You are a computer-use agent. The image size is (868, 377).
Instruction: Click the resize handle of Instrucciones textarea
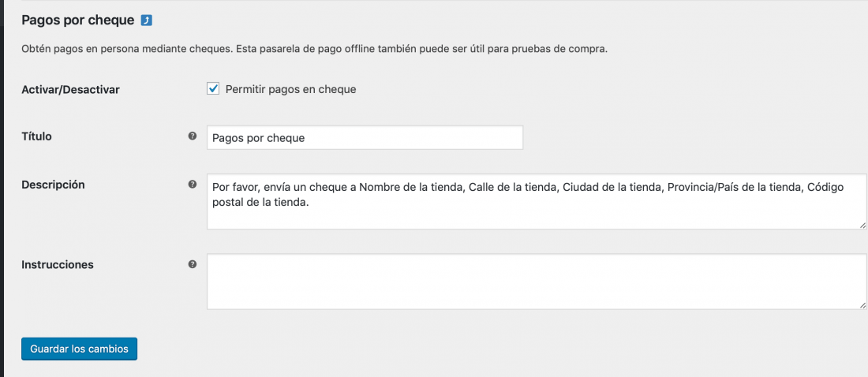[863, 305]
